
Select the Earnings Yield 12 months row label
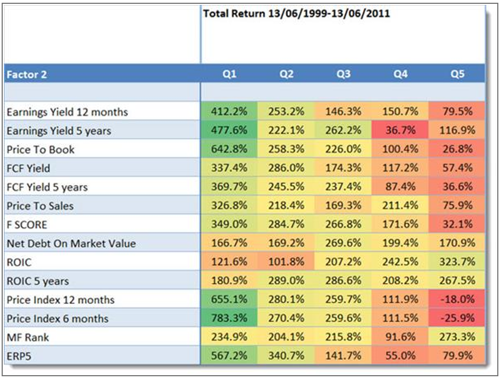point(67,112)
